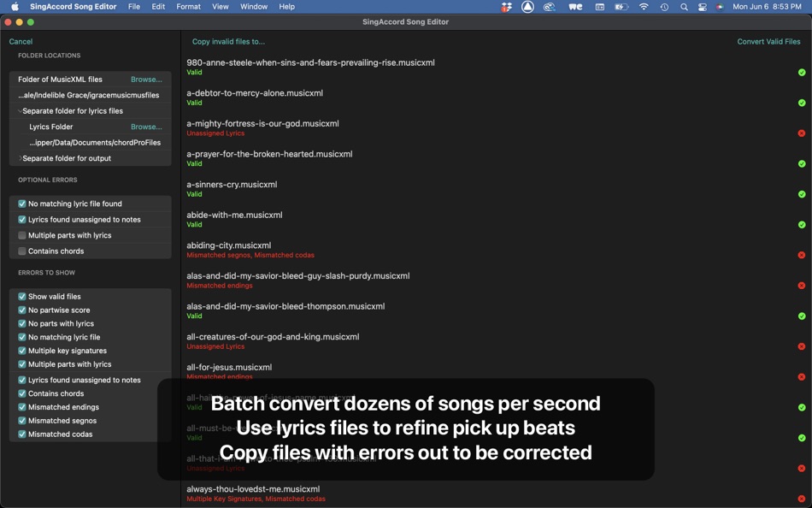Open the Format menu
Screen dimensions: 812x508
(x=189, y=7)
